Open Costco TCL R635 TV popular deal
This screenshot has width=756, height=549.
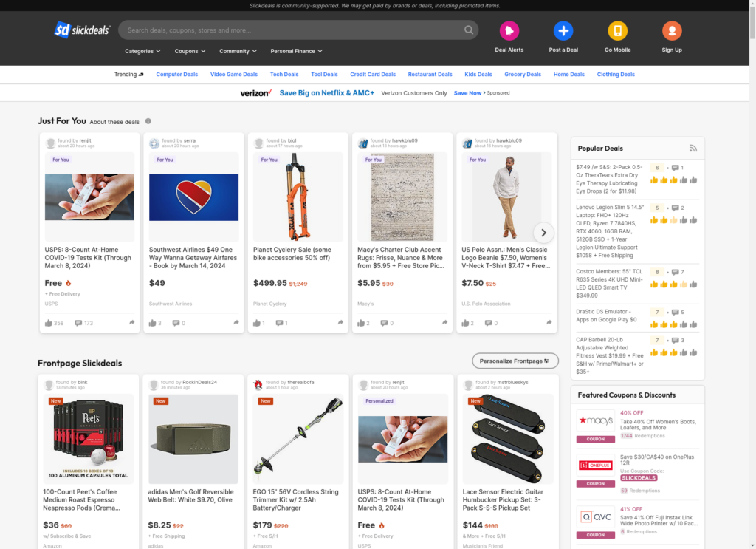pyautogui.click(x=610, y=283)
